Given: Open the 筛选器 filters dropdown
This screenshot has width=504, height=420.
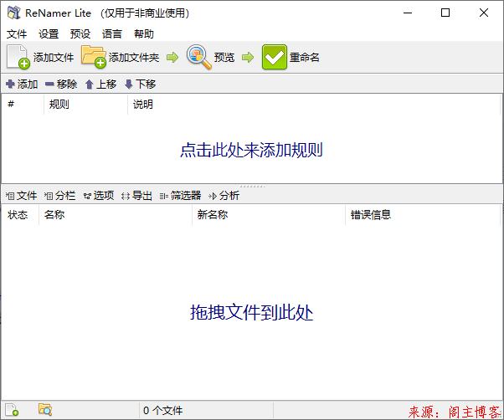Looking at the screenshot, I should point(180,196).
